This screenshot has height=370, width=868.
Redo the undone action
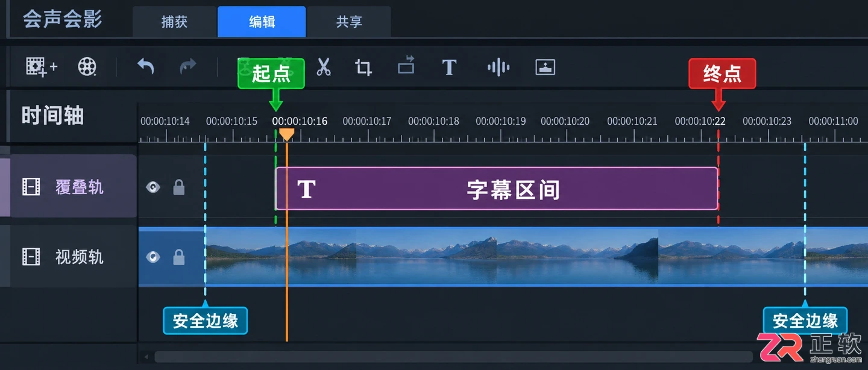(x=188, y=66)
